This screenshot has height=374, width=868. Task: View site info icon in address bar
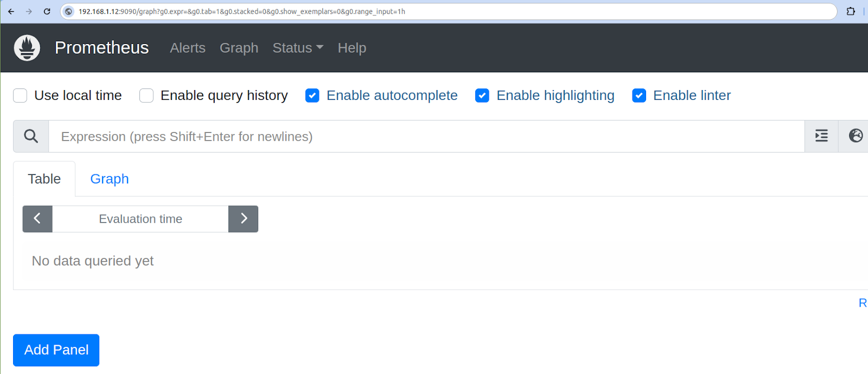tap(69, 11)
